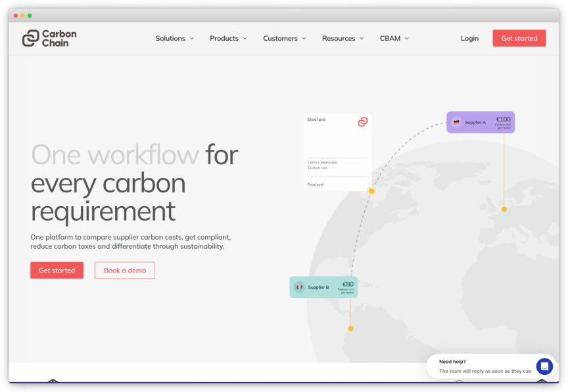Viewport: 568px width, 392px height.
Task: Click the Carbon emissions label
Action: point(322,162)
